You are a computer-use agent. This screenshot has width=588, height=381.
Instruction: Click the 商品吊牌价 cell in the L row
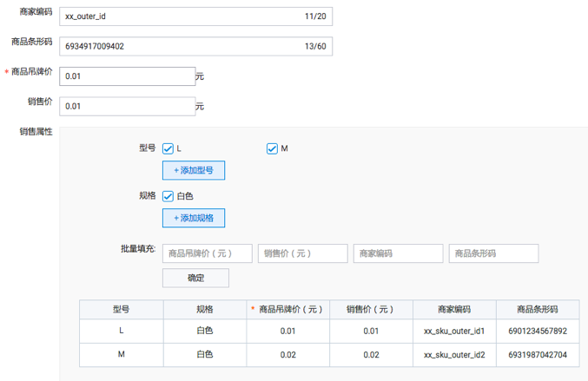pyautogui.click(x=288, y=332)
